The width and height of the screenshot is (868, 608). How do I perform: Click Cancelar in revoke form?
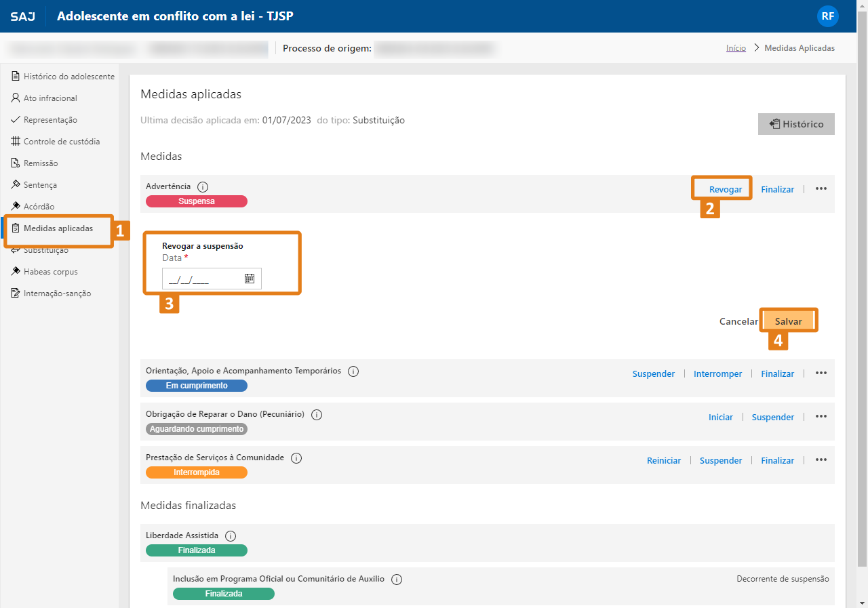738,321
